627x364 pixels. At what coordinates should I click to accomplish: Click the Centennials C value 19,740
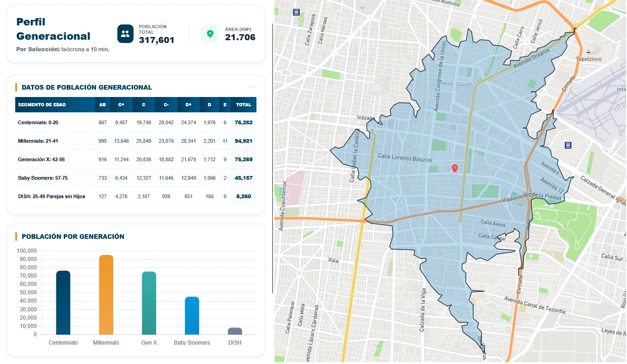click(x=144, y=122)
